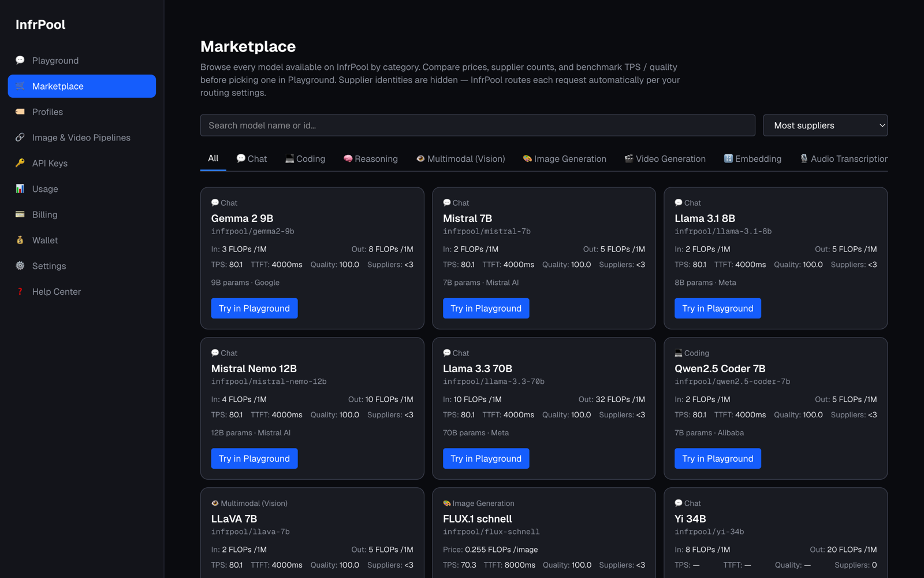This screenshot has width=924, height=578.
Task: Click the Chat tab bubble icon
Action: [241, 158]
